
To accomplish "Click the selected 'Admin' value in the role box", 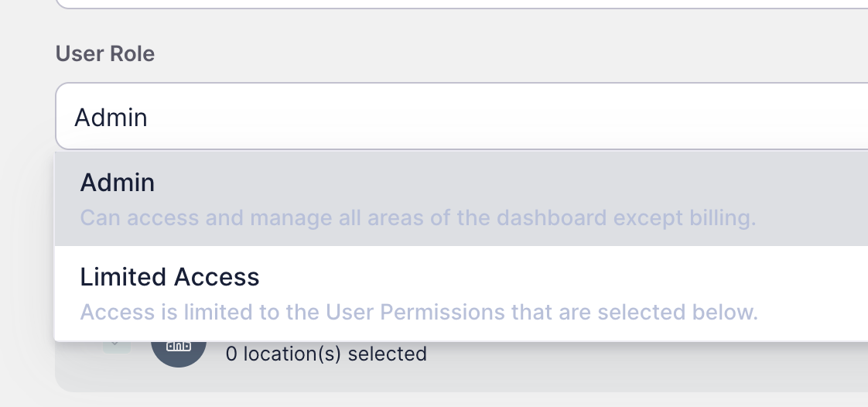I will point(111,118).
